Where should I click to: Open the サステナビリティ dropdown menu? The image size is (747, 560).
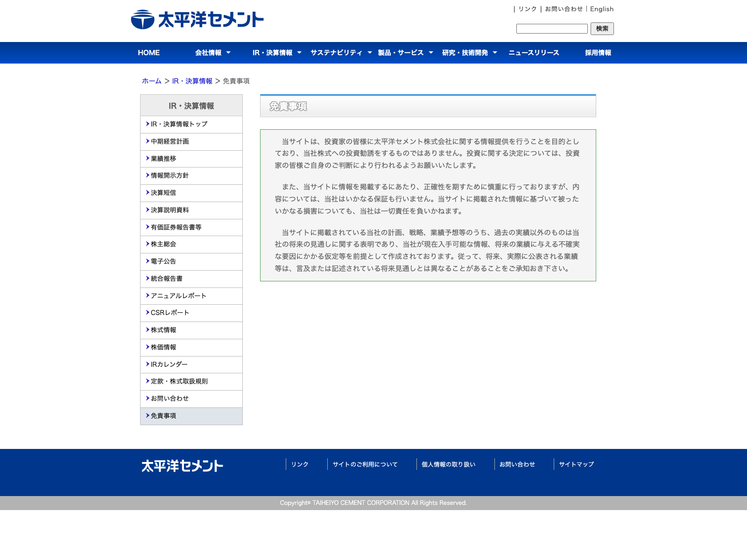pos(341,53)
